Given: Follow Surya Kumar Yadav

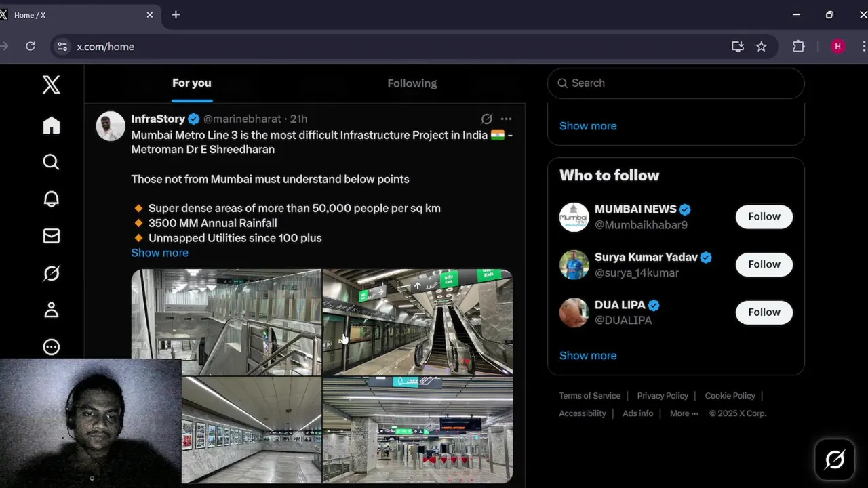Looking at the screenshot, I should tap(764, 264).
